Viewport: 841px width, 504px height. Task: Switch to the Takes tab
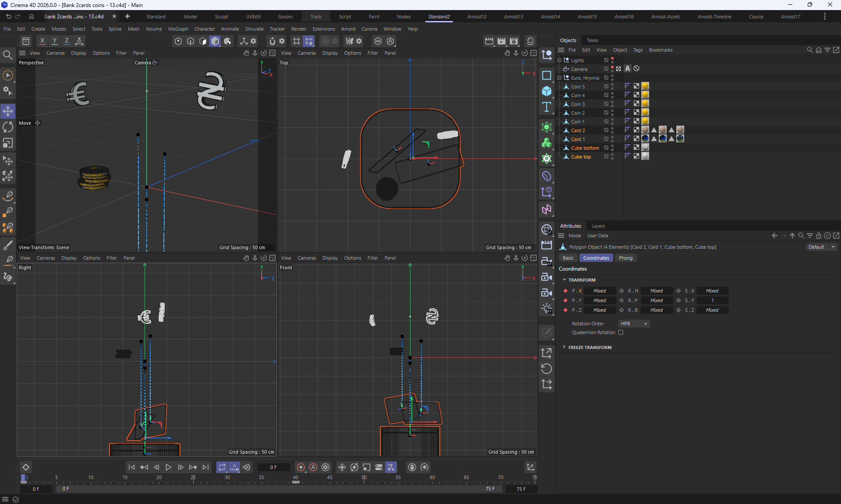click(592, 40)
